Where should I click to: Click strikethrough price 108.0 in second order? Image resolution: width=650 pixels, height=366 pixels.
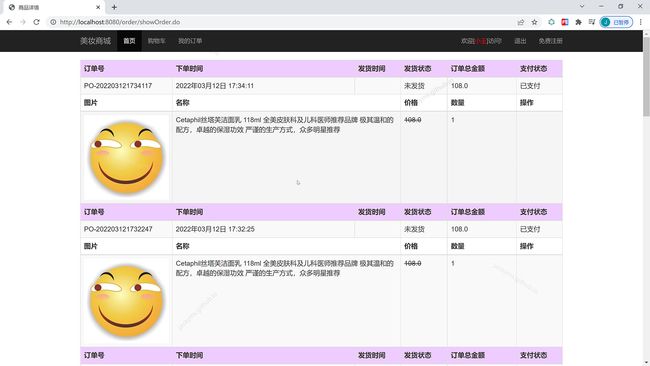412,263
